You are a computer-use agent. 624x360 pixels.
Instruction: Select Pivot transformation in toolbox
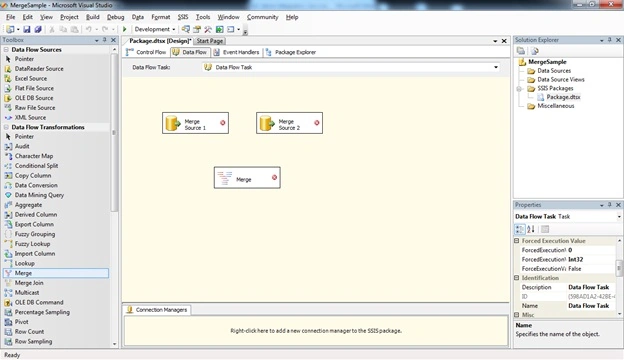pos(21,322)
